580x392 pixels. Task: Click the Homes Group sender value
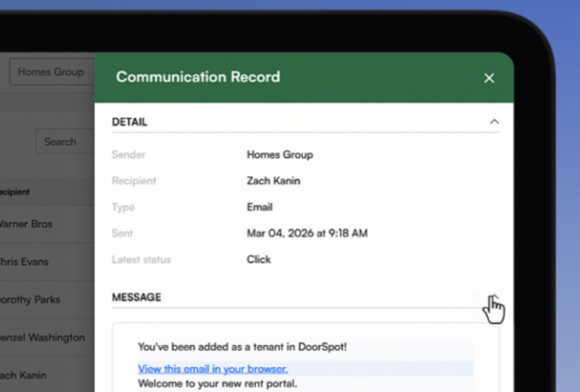click(280, 155)
